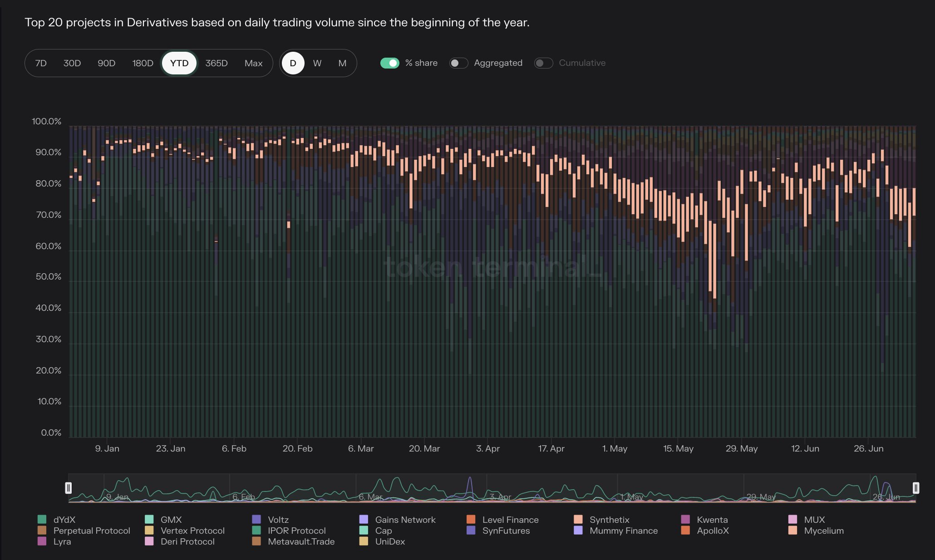
Task: Click the Mummy Finance legend label
Action: [x=623, y=531]
